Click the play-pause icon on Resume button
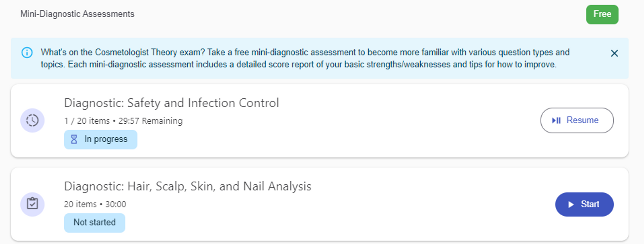This screenshot has height=244, width=644. (556, 121)
